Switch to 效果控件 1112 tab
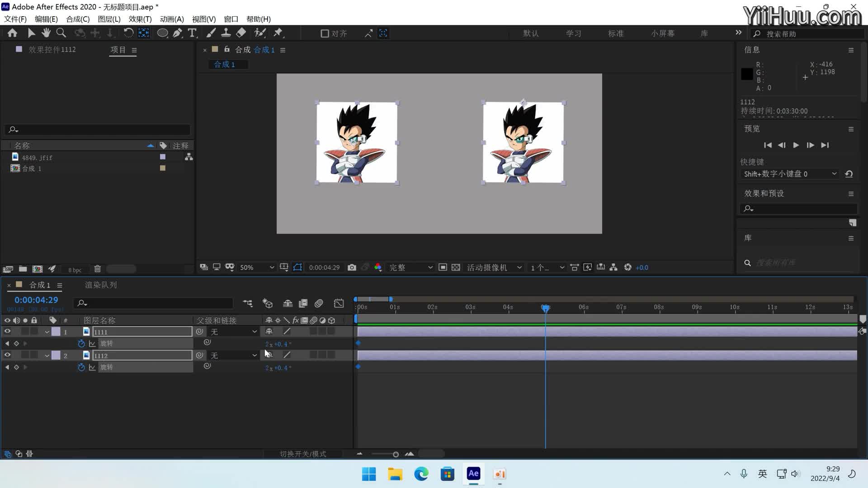This screenshot has height=488, width=868. click(x=52, y=49)
